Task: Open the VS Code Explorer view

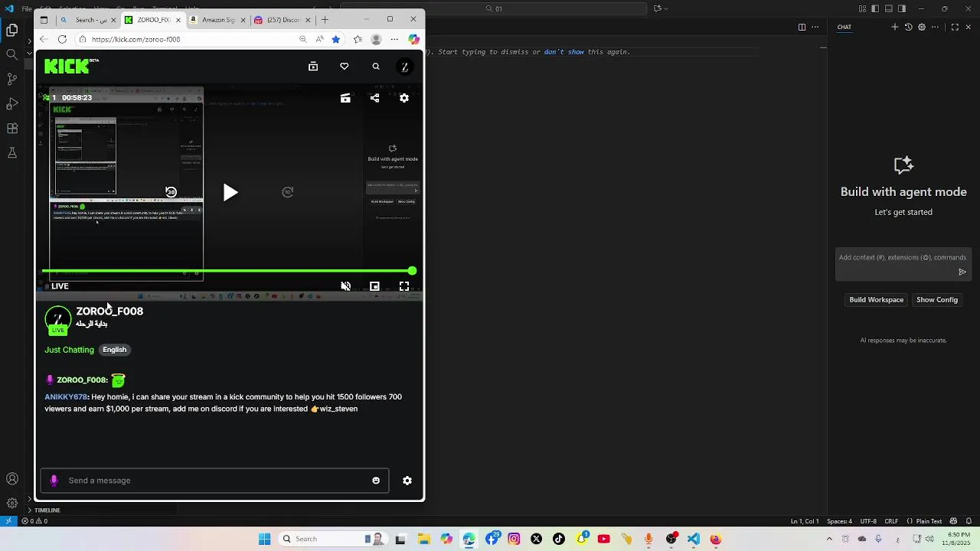Action: click(12, 31)
